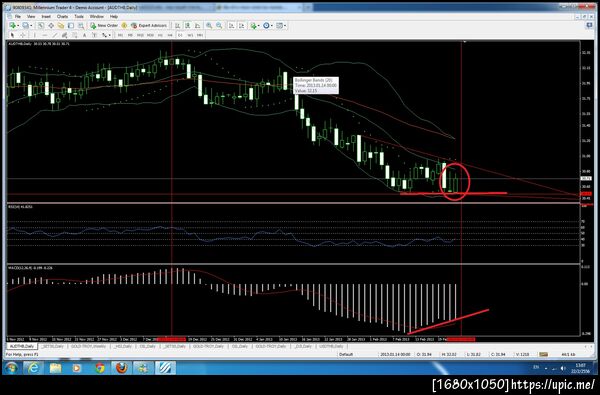The height and width of the screenshot is (395, 600).
Task: Select the text tool A
Action: pyautogui.click(x=84, y=35)
